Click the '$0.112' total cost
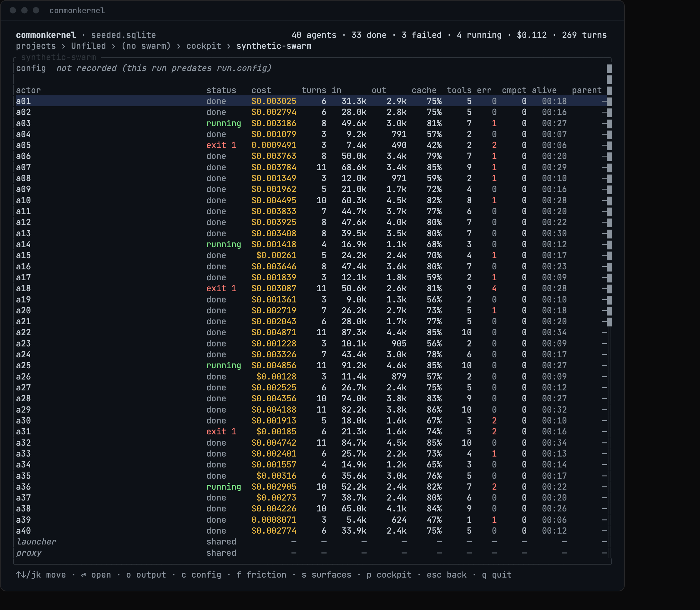 click(532, 35)
